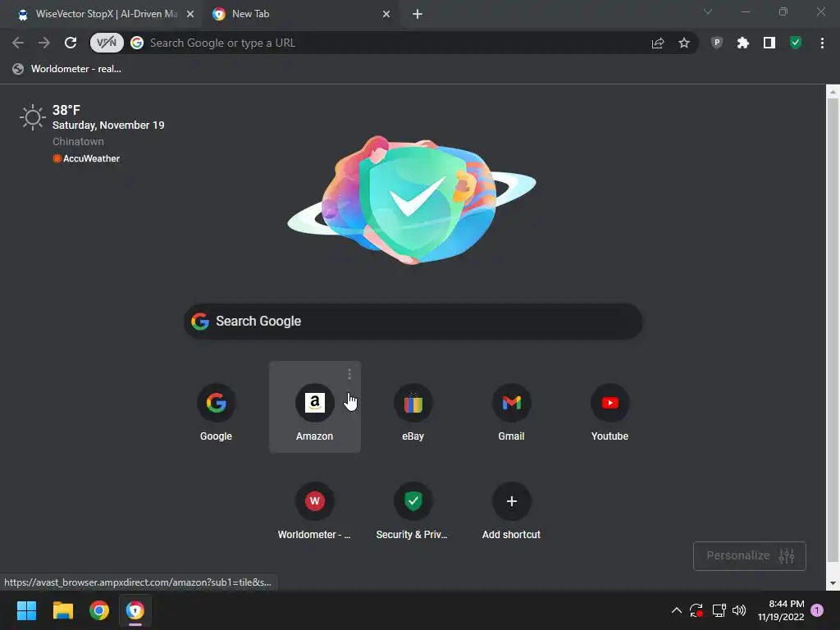Open the browser three-dot menu
This screenshot has height=630, width=840.
(x=822, y=43)
